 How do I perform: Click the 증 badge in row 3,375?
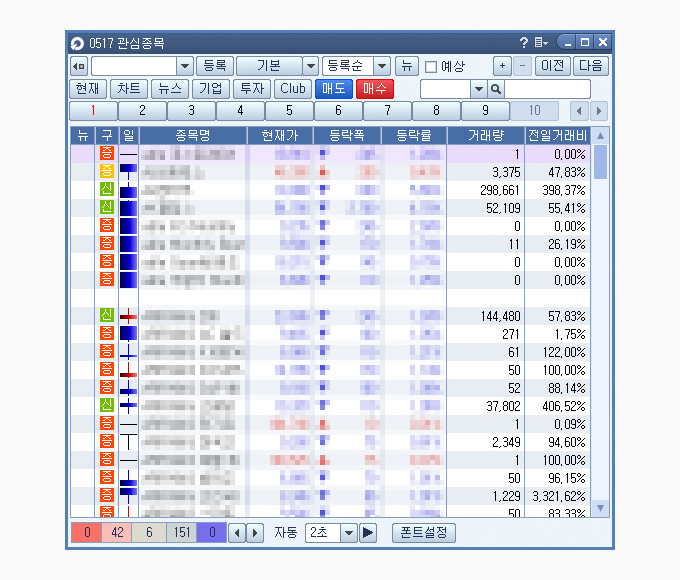[107, 172]
